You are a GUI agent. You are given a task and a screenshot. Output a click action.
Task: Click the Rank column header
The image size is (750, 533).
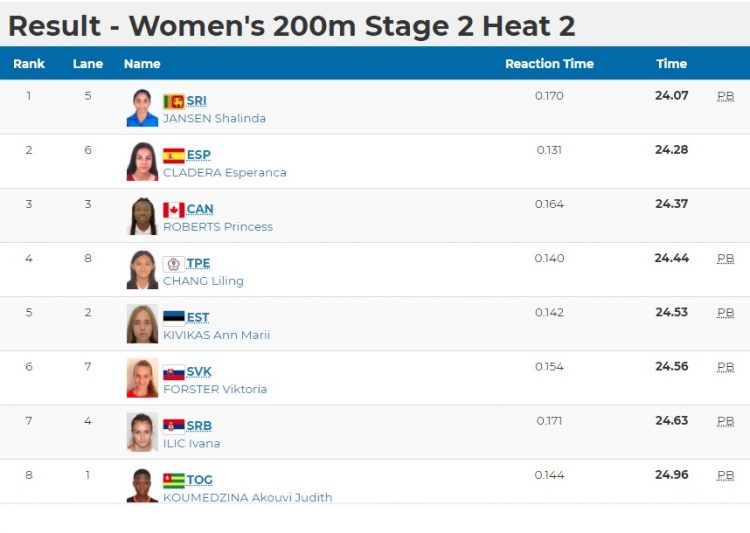(x=29, y=64)
